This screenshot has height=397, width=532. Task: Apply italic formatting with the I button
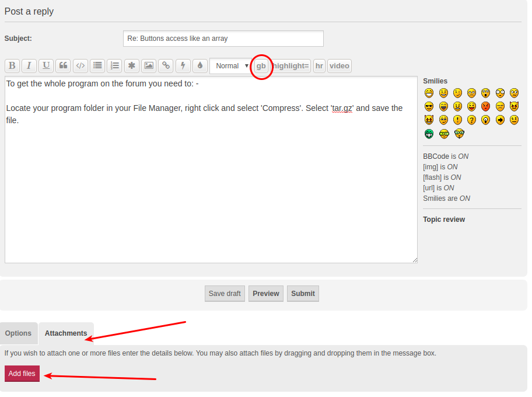pyautogui.click(x=29, y=65)
